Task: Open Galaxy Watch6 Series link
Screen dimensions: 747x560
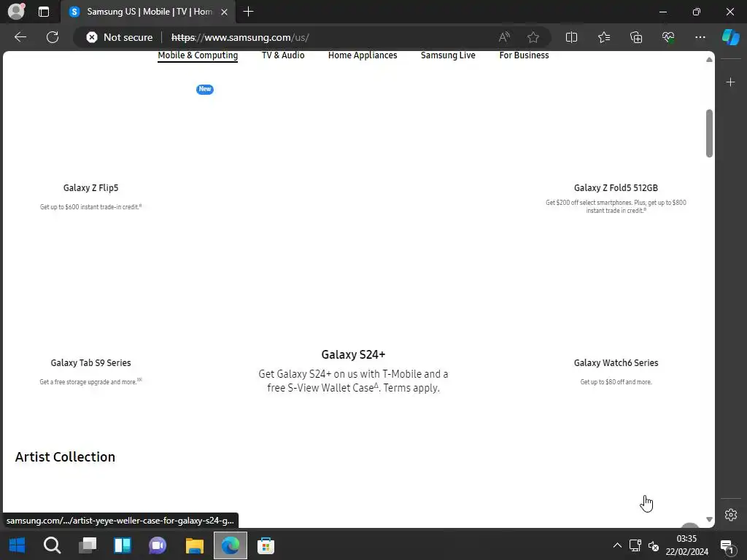Action: click(x=616, y=363)
